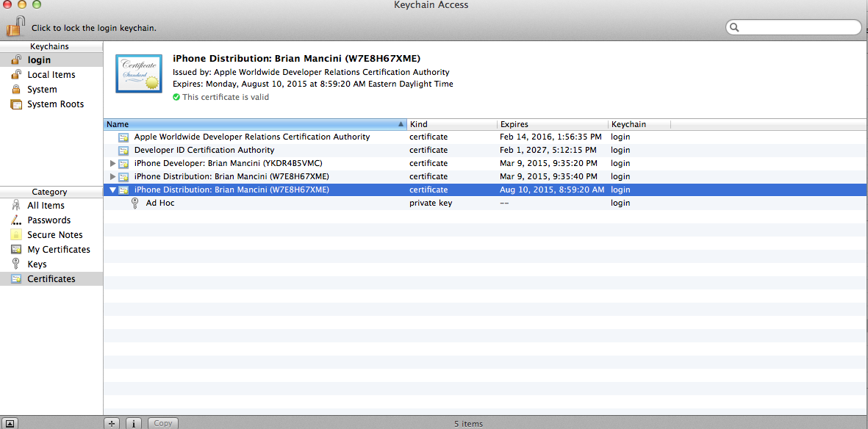Screen dimensions: 868x429
Task: Select the System Roots keychain
Action: coord(51,104)
